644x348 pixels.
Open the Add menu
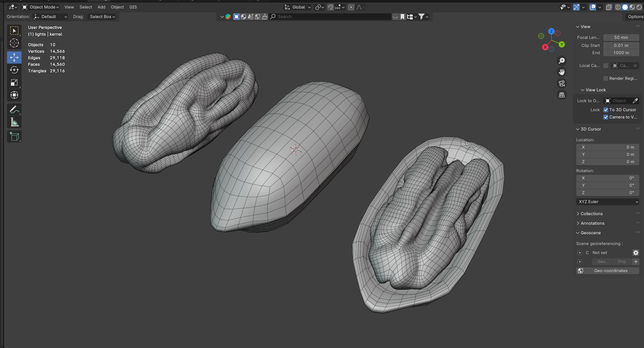point(101,7)
